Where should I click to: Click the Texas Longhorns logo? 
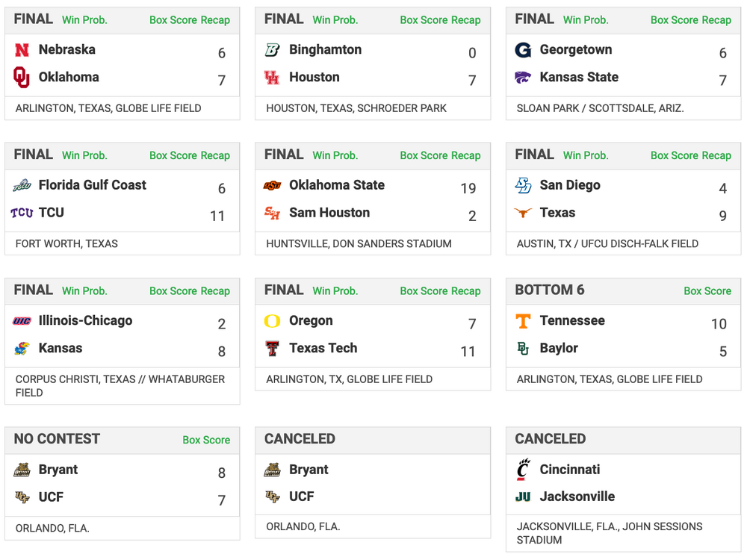pos(523,213)
